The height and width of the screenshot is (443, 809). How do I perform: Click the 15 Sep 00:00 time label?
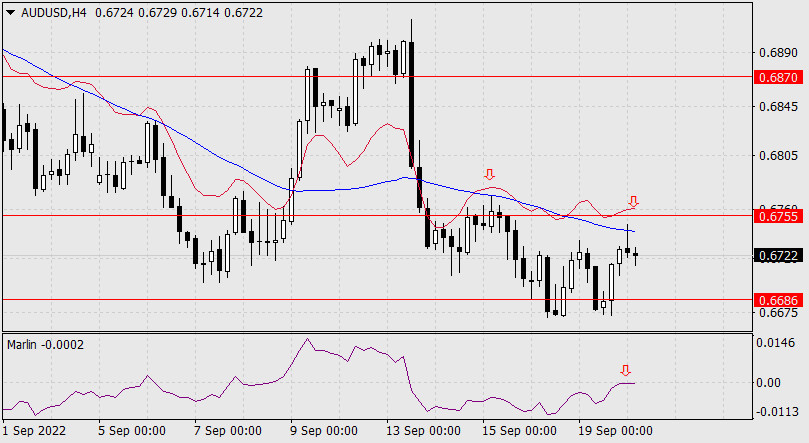pyautogui.click(x=520, y=431)
